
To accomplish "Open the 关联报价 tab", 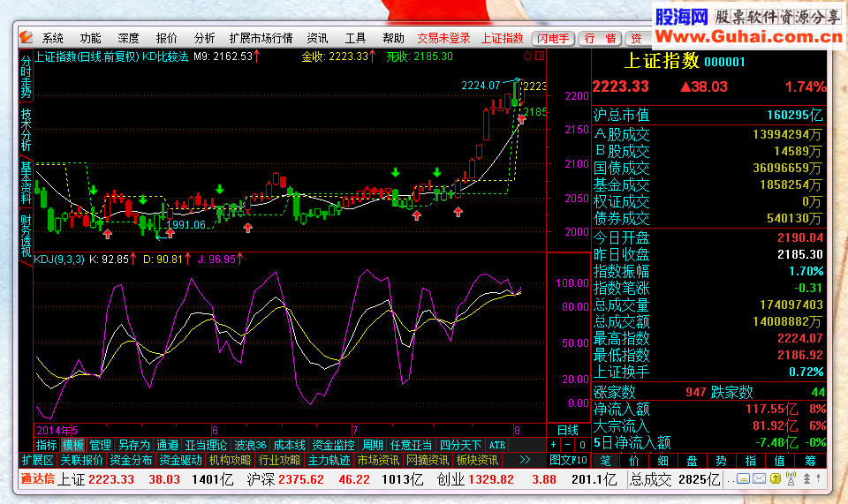I will tap(81, 460).
